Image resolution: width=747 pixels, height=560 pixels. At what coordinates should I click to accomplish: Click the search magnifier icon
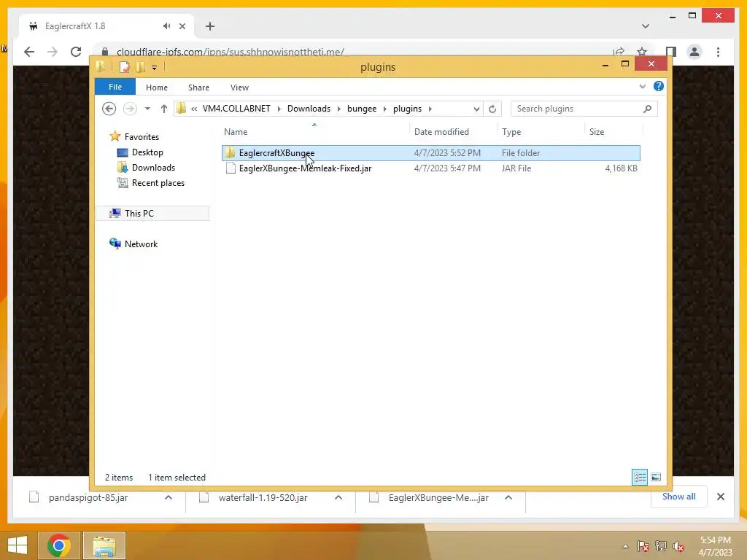pyautogui.click(x=647, y=109)
